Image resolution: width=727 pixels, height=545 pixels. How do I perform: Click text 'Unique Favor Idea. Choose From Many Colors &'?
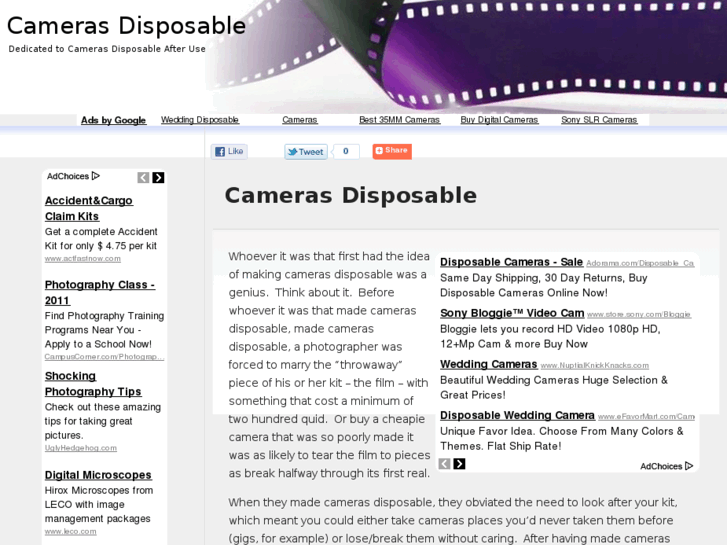(x=561, y=431)
